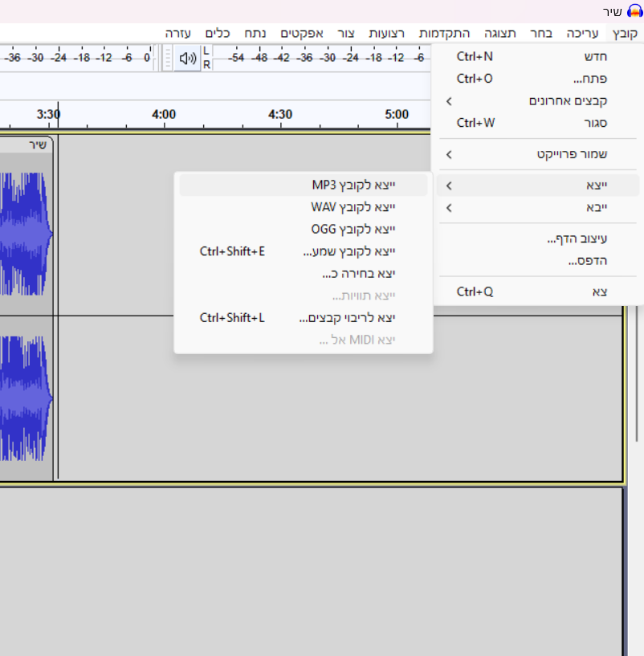This screenshot has width=644, height=656.
Task: Choose צא (Exit) Ctrl+Q
Action: point(538,291)
